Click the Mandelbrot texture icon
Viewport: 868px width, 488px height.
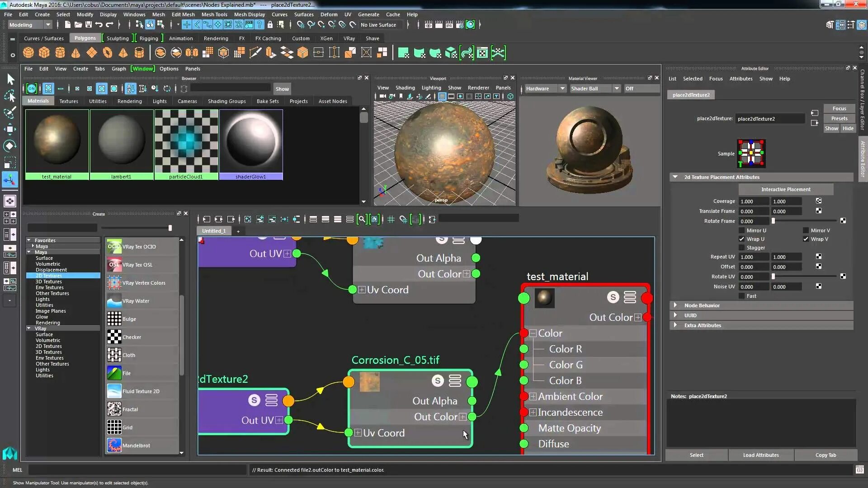pyautogui.click(x=114, y=446)
